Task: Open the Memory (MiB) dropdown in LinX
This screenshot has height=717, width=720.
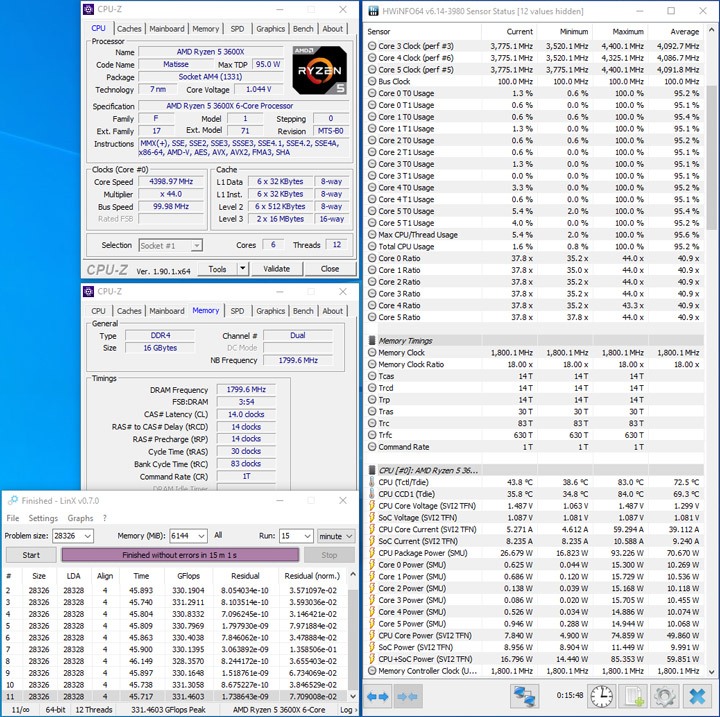Action: click(x=201, y=536)
